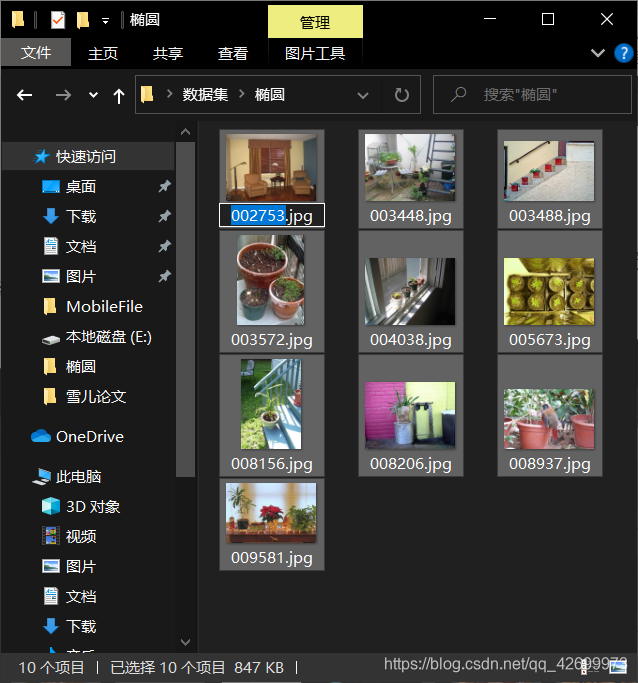The image size is (638, 683).
Task: Click the pin icon beside pinned 下载
Action: 164,216
